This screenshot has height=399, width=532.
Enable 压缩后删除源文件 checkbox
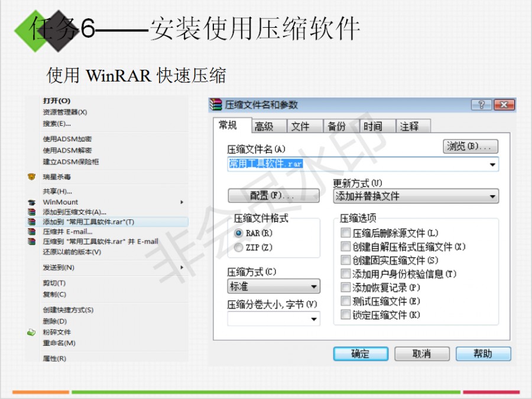[x=346, y=233]
